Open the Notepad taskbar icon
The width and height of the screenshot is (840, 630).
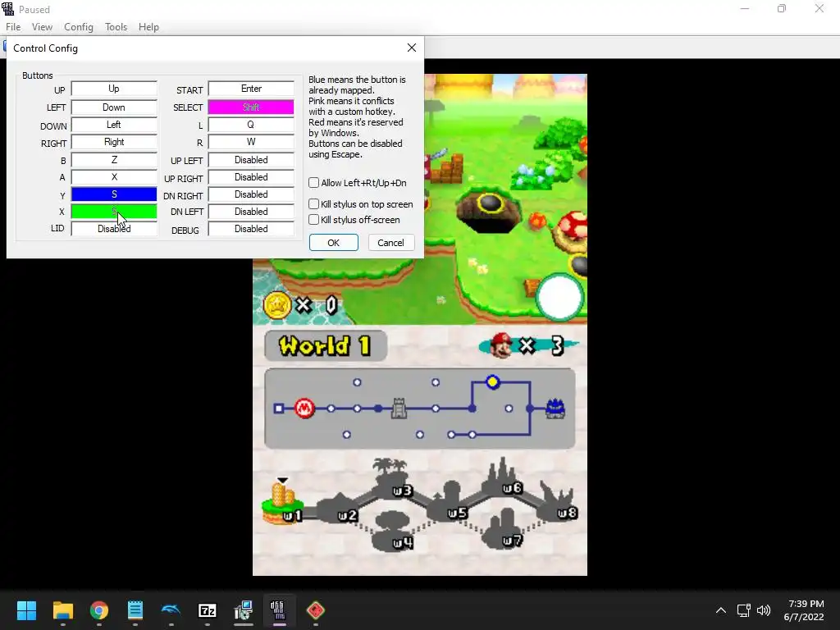[x=135, y=610]
